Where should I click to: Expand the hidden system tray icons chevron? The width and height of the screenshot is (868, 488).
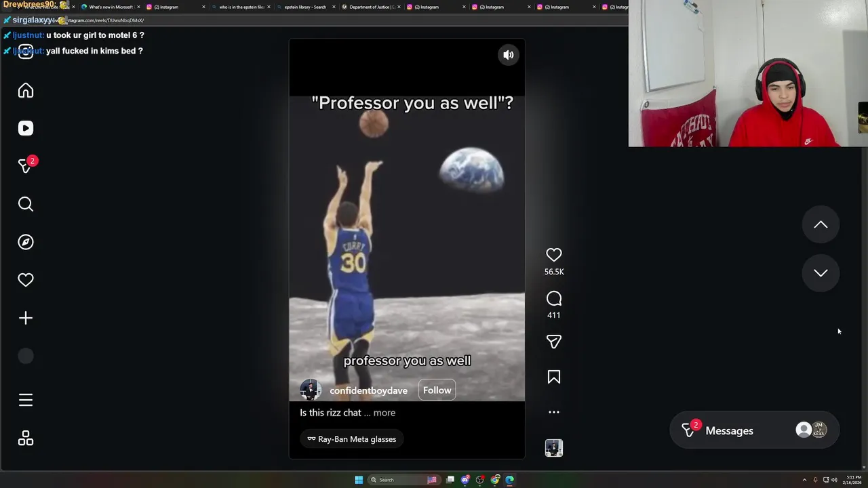pos(804,480)
